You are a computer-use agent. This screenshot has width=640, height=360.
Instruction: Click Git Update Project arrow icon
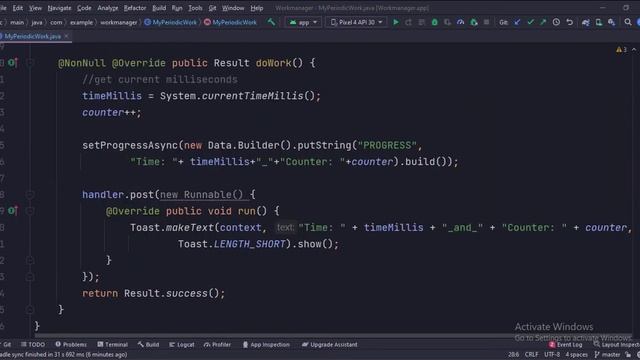[517, 22]
